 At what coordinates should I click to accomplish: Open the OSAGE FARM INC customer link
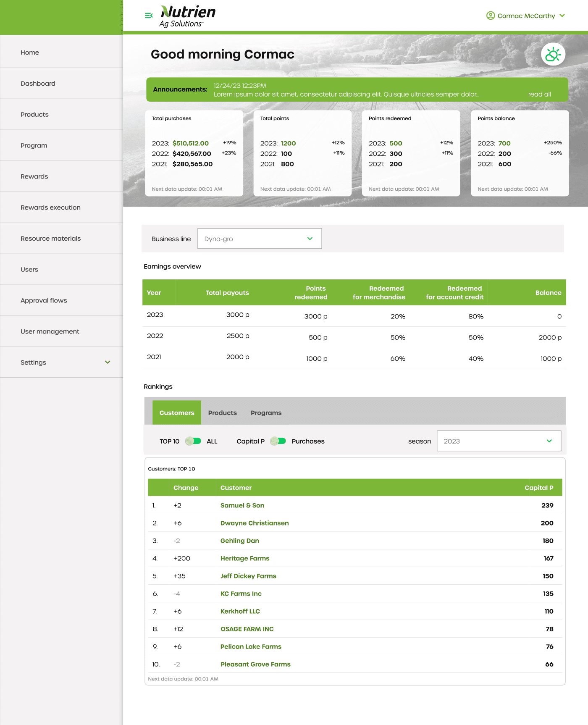(247, 629)
